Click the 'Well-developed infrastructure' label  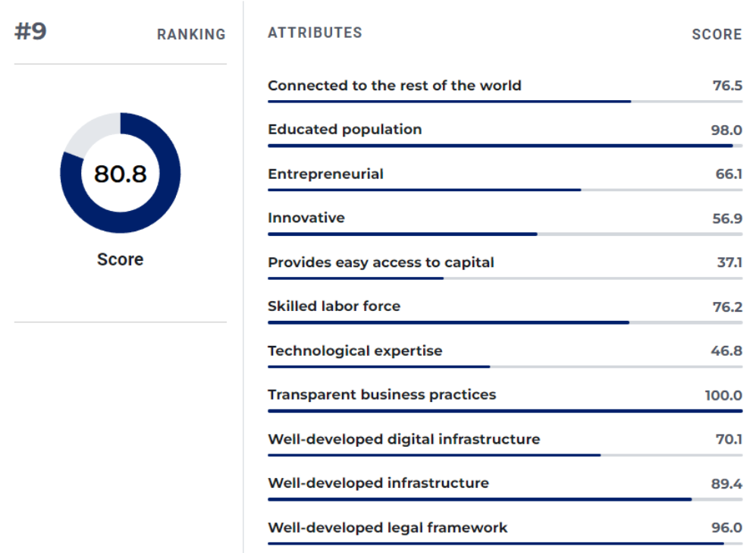378,483
